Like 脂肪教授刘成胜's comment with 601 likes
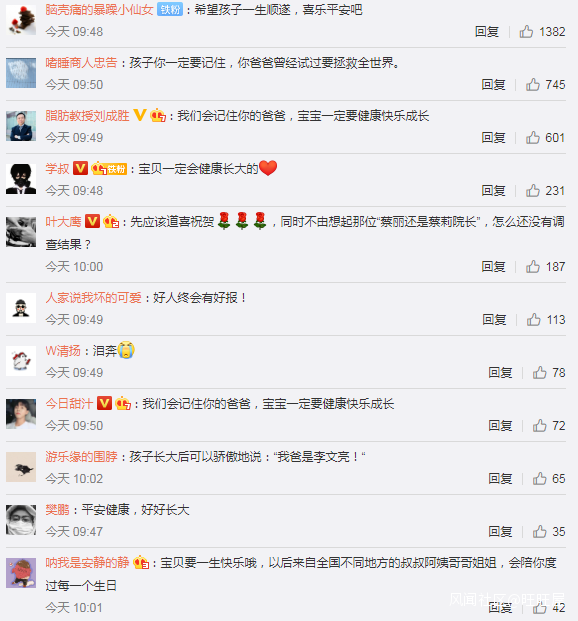This screenshot has width=578, height=621. [533, 137]
